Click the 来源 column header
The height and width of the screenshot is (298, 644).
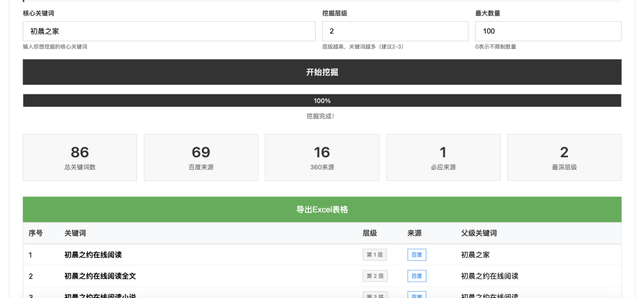(414, 233)
